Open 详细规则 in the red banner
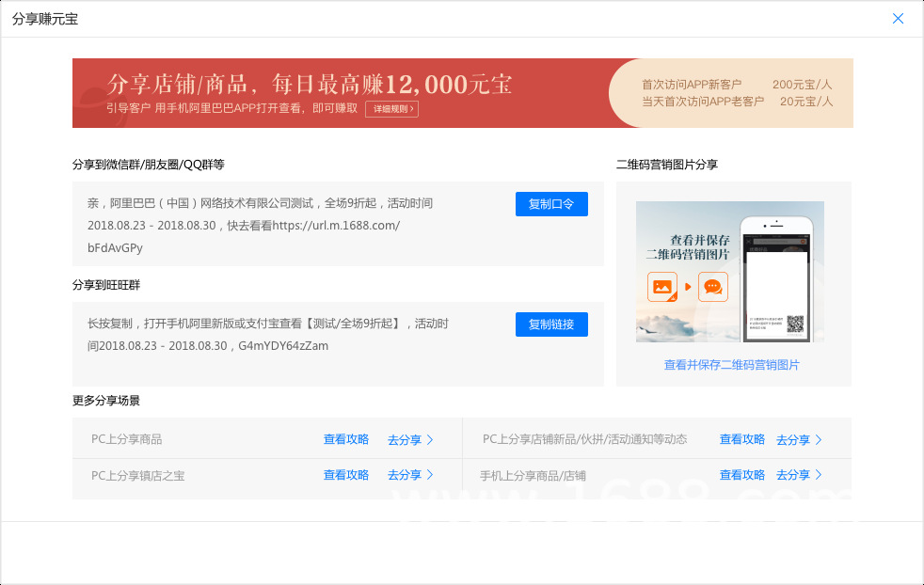 click(391, 109)
